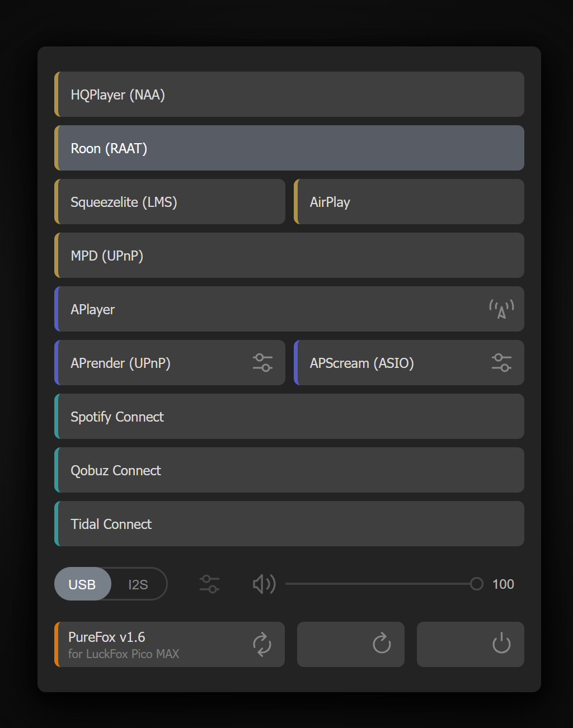Activate Squeezelite (LMS) player
The height and width of the screenshot is (728, 573).
(x=170, y=202)
